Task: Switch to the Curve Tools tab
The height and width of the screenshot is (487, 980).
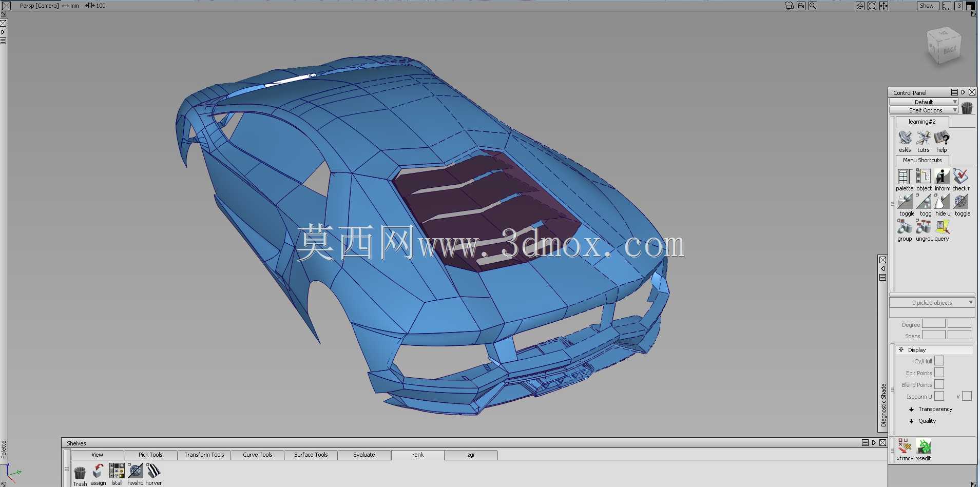Action: click(258, 455)
